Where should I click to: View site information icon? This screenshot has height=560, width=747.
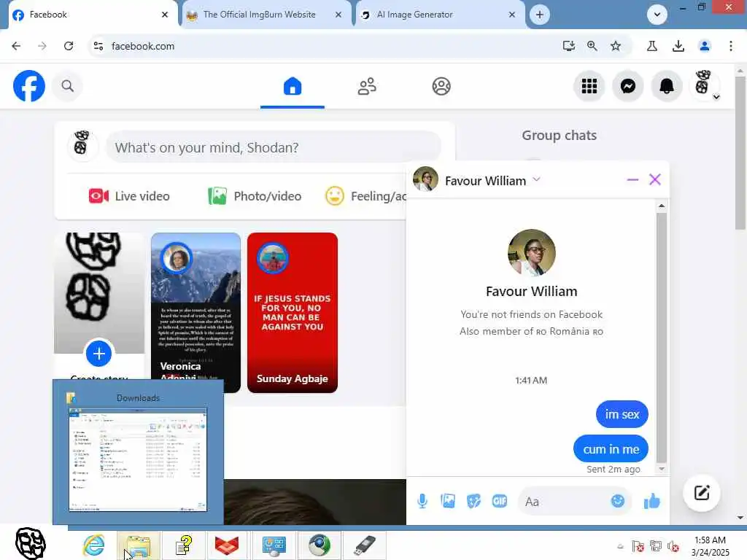98,46
